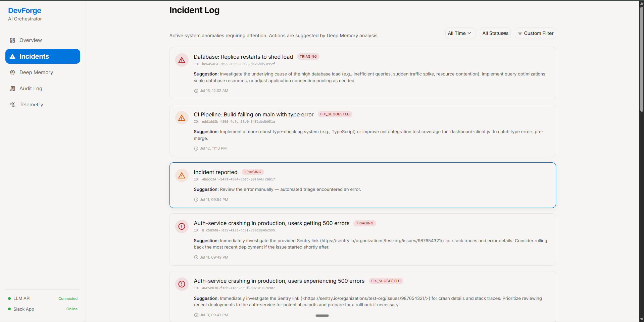Click the Telemetry chart icon
Viewport: 644px width, 322px height.
click(x=12, y=105)
